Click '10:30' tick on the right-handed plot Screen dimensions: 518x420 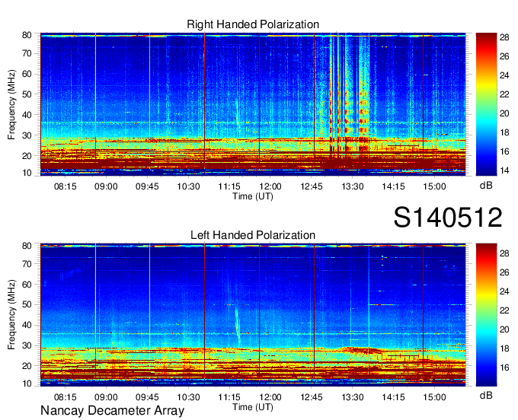pos(188,186)
